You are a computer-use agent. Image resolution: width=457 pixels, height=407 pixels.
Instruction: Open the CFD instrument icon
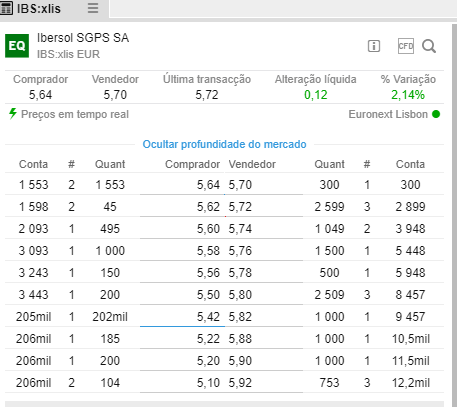(x=406, y=46)
